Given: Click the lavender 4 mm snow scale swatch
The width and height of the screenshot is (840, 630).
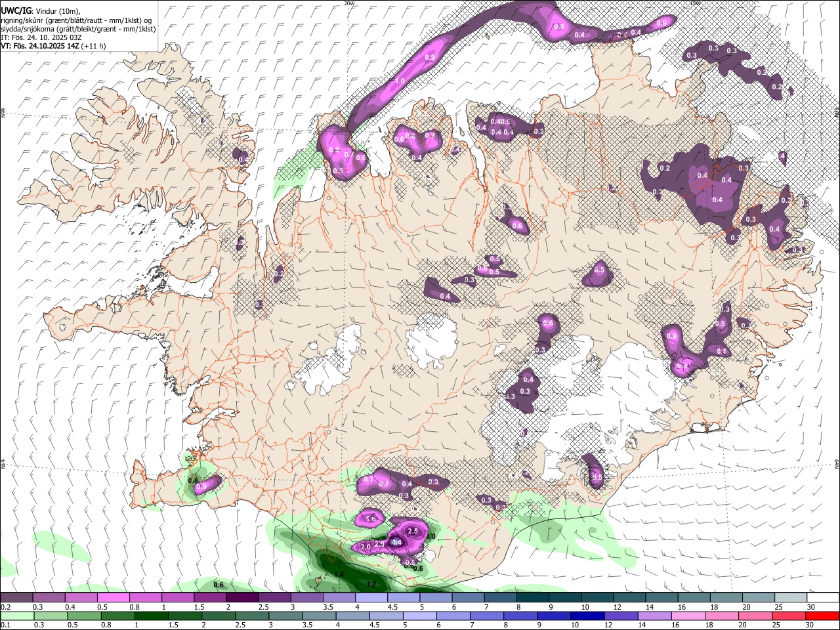Looking at the screenshot, I should click(371, 597).
